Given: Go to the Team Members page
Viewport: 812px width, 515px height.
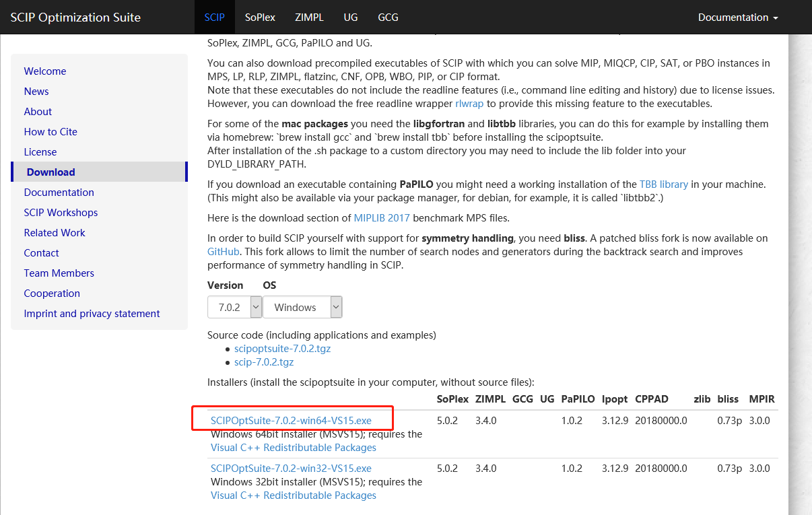Looking at the screenshot, I should click(59, 273).
